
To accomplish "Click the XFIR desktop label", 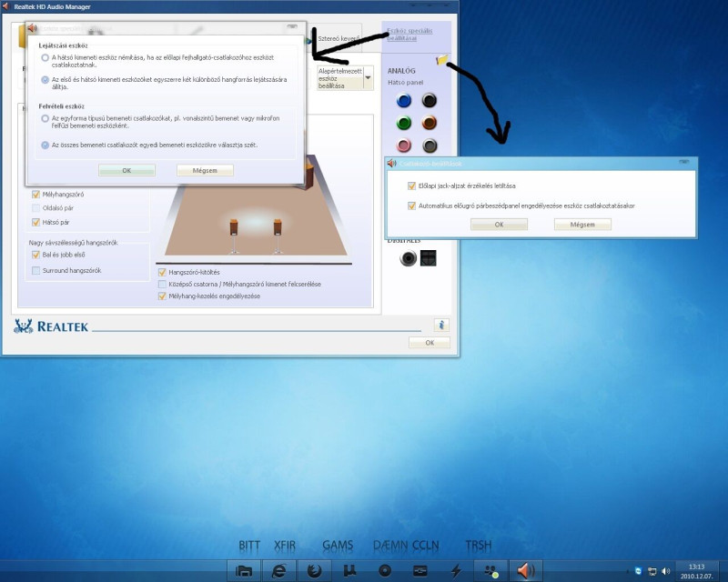I will [285, 546].
